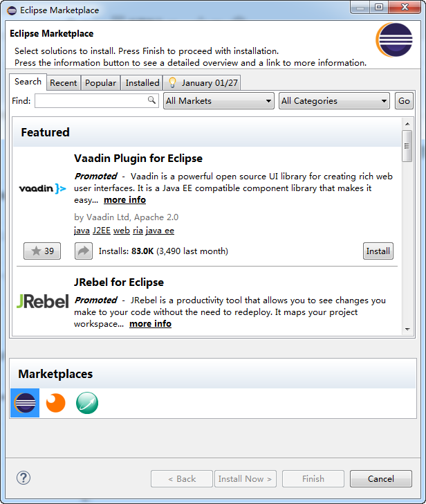Click the Find search input field
426x504 pixels.
(x=90, y=101)
